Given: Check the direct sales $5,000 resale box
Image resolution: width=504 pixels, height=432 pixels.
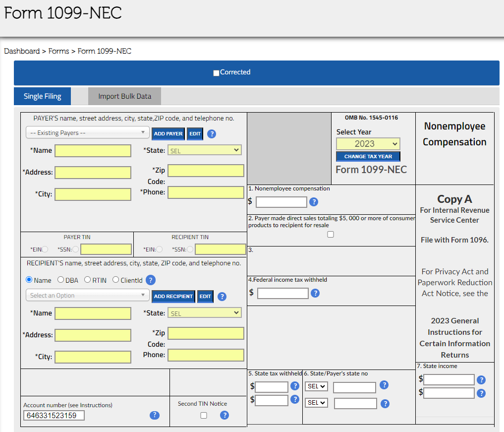Looking at the screenshot, I should click(x=331, y=234).
